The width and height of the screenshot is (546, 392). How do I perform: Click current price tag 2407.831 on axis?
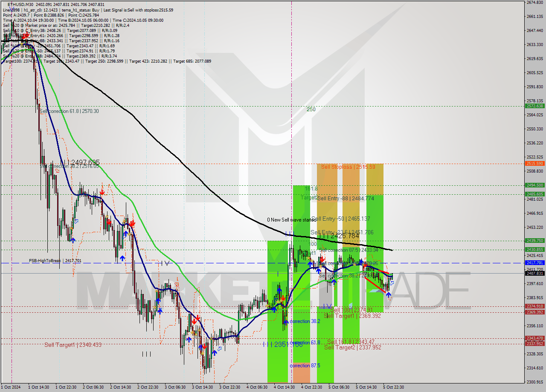click(x=535, y=273)
